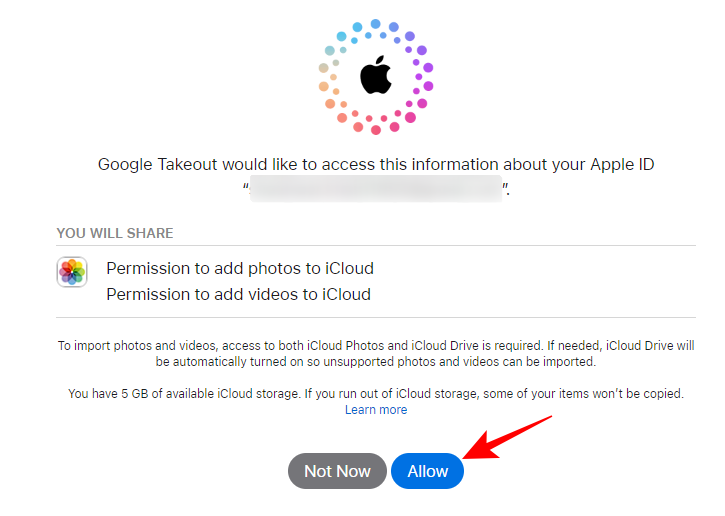Select "Permission to add videos to iCloud"
This screenshot has width=725, height=516.
(239, 294)
